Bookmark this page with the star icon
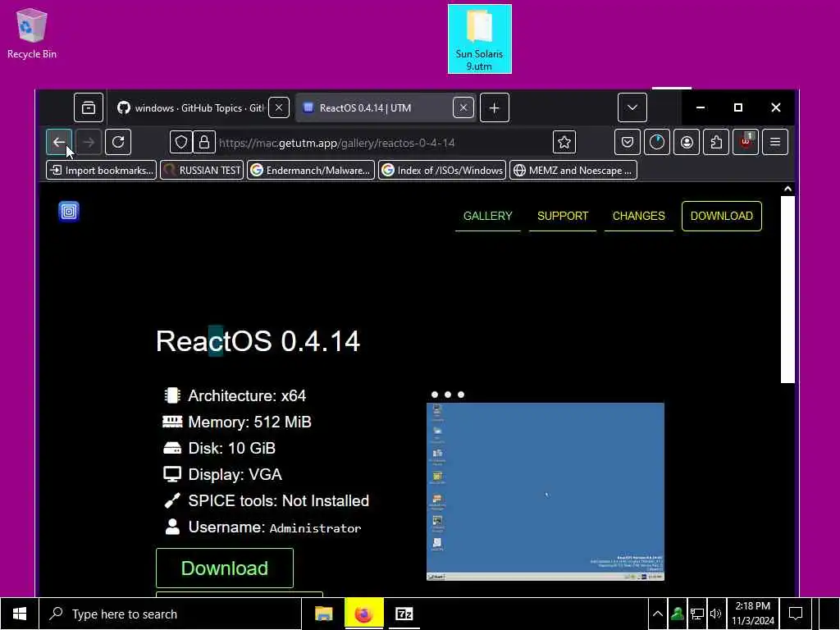This screenshot has width=840, height=630. pos(564,142)
